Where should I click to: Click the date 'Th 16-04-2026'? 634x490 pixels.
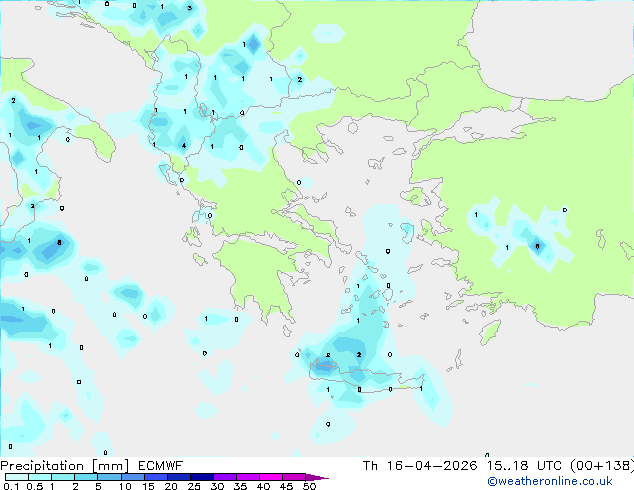[420, 466]
